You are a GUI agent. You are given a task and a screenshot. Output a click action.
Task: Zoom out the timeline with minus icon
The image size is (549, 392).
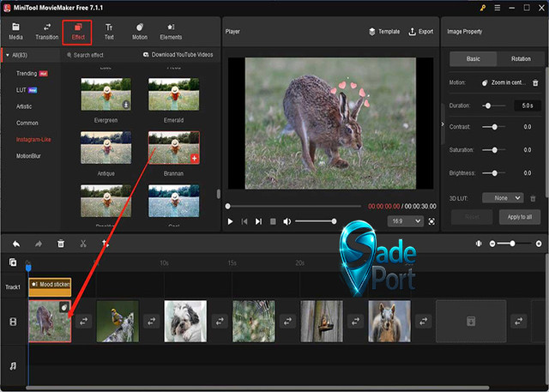click(x=492, y=244)
